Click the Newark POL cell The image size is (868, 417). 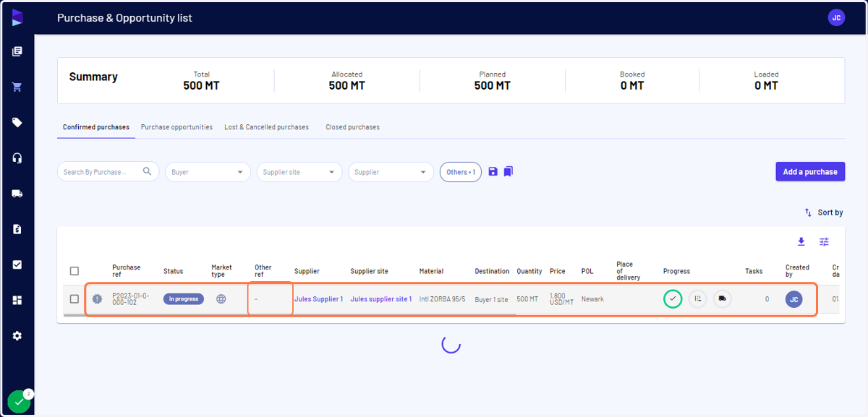click(592, 299)
